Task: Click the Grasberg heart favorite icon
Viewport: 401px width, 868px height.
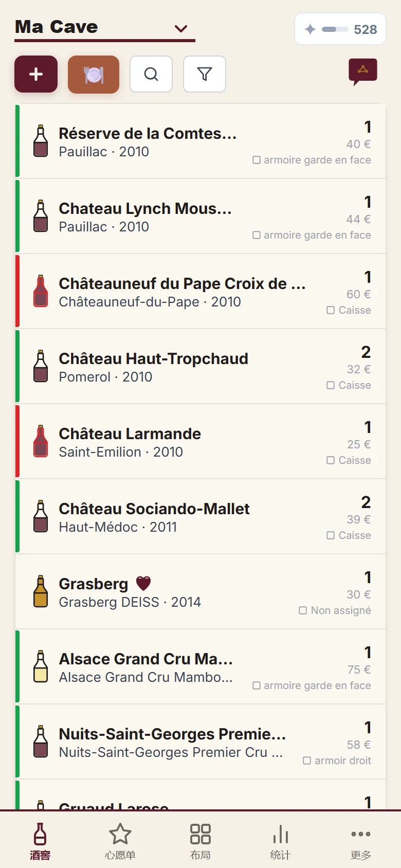Action: 143,584
